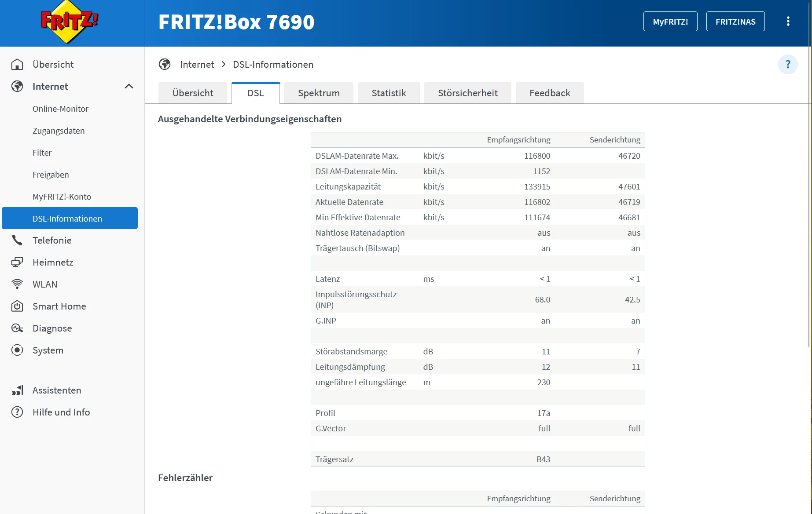Screen dimensions: 812x514
Task: Switch to the Störsicherheit tab
Action: click(468, 93)
